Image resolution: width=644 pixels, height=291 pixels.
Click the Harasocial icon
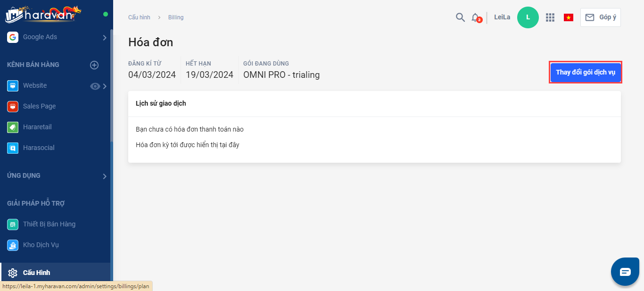13,148
